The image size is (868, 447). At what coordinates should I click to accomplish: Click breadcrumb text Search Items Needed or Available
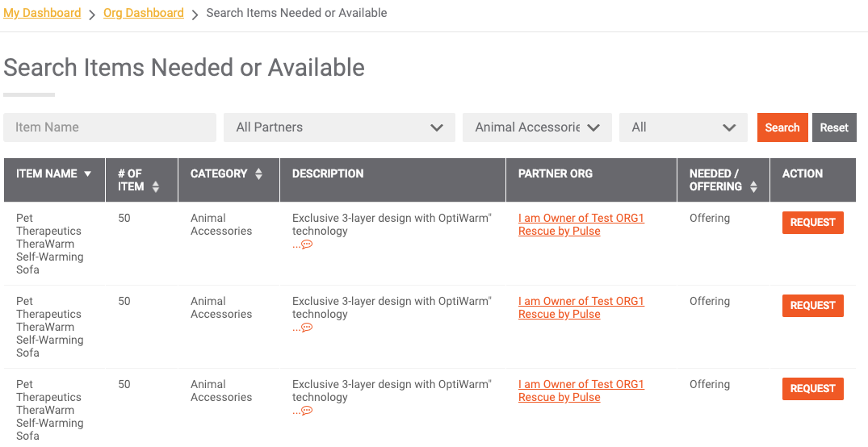point(296,13)
